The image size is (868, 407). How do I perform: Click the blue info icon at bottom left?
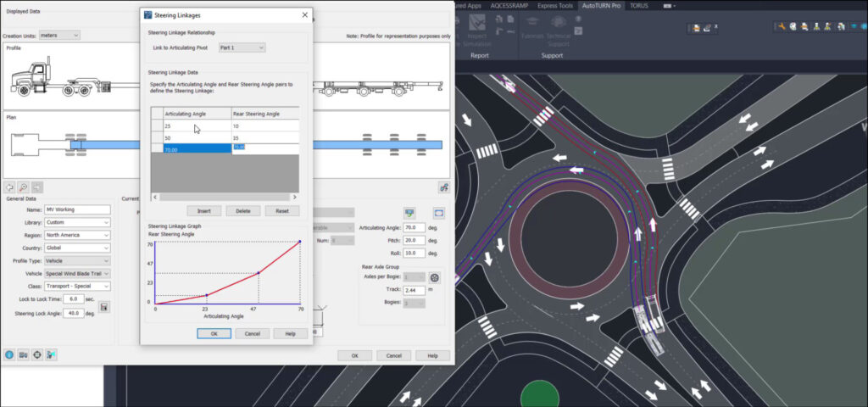[9, 354]
